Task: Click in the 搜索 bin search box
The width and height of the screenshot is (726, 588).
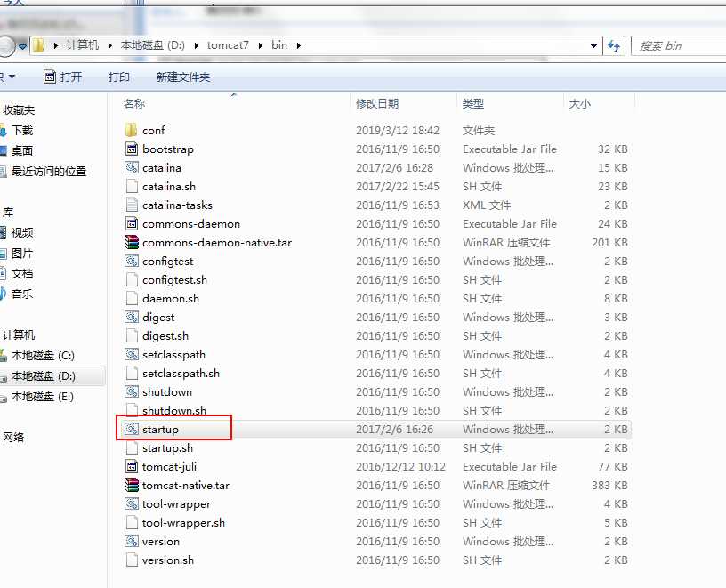Action: pyautogui.click(x=678, y=46)
